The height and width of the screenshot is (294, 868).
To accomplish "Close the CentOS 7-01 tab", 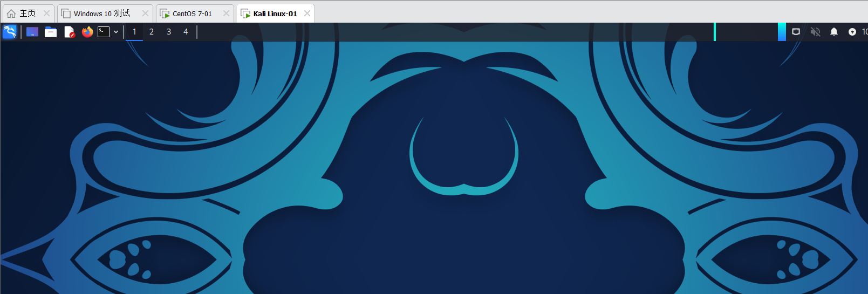I will pyautogui.click(x=226, y=13).
